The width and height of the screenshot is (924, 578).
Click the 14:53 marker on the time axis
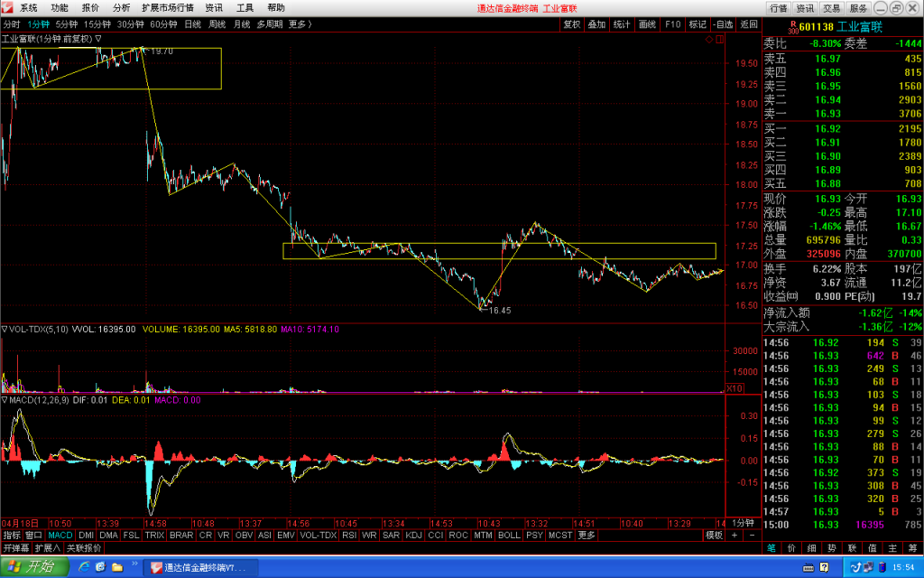tap(441, 523)
